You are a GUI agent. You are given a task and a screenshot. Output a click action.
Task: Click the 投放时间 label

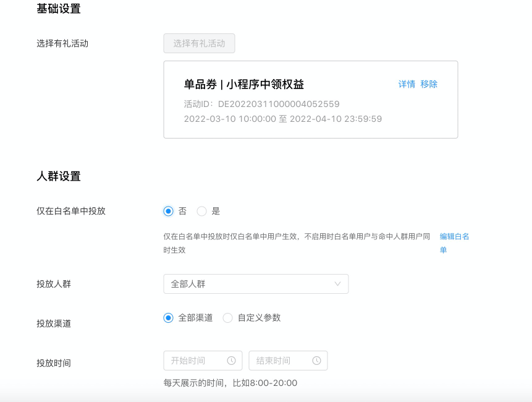click(x=54, y=363)
